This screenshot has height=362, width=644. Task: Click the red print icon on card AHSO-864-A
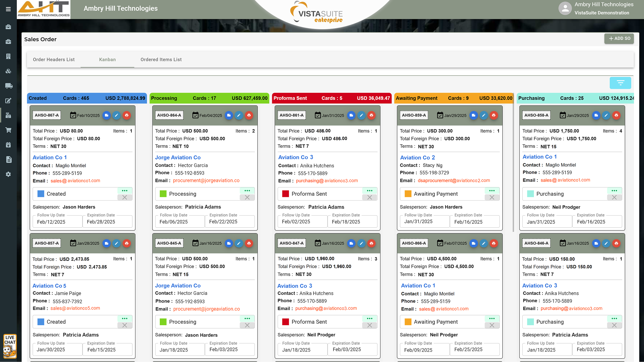[249, 115]
